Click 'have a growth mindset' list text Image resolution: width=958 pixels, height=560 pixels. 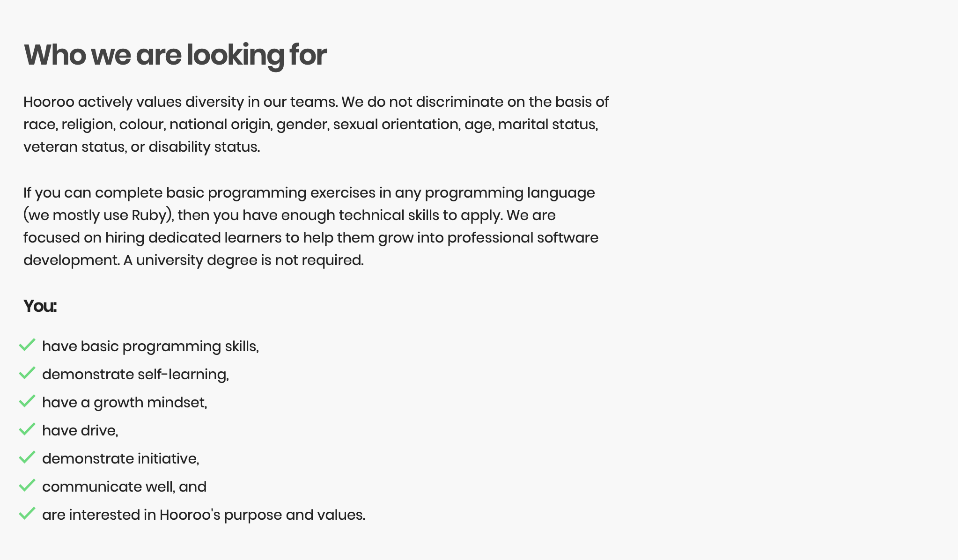coord(125,403)
